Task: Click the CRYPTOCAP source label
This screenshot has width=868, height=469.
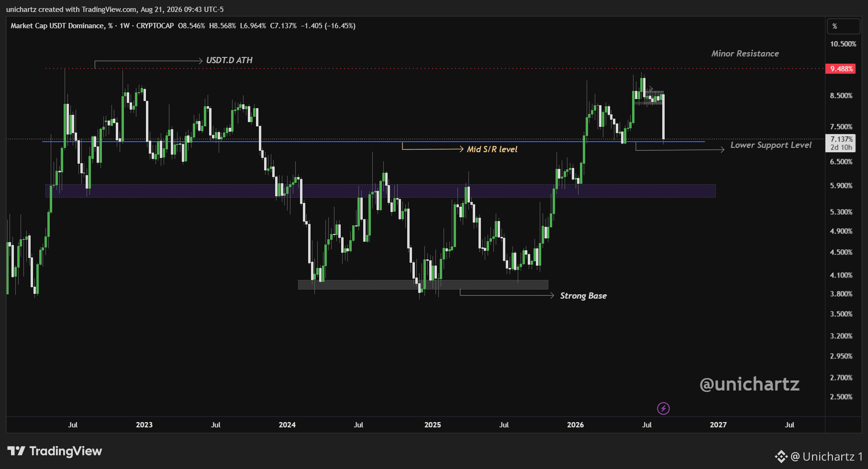Action: click(155, 26)
